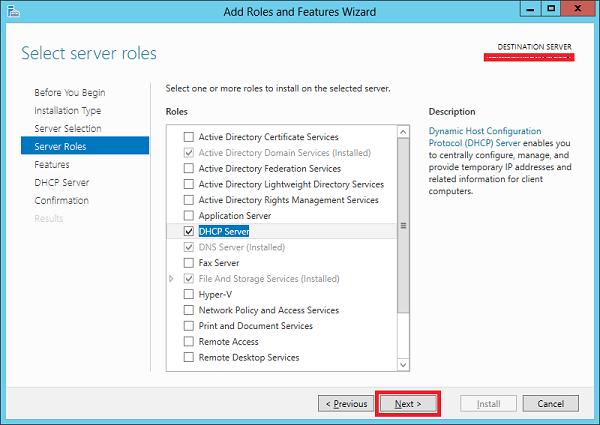Open the Installation Type step

click(x=67, y=111)
